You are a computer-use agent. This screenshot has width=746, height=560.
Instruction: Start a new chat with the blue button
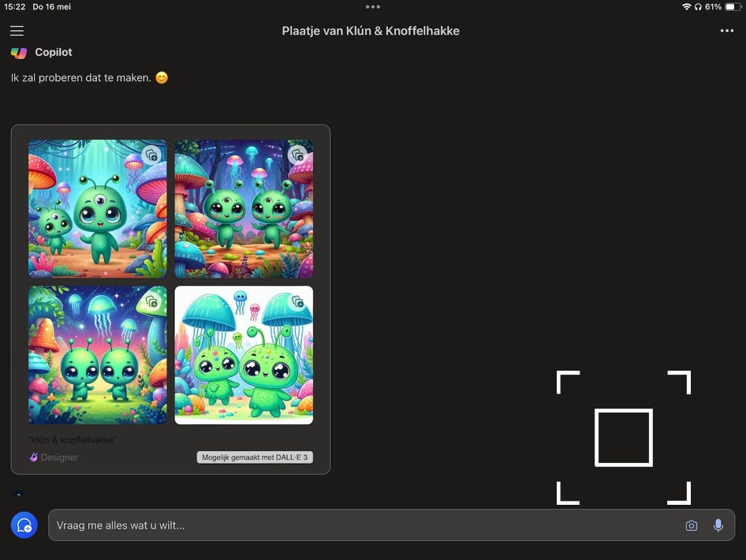click(24, 525)
